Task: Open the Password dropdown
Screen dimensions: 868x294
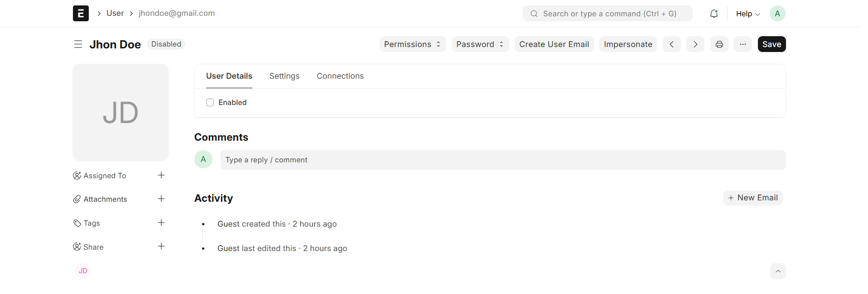Action: pyautogui.click(x=480, y=44)
